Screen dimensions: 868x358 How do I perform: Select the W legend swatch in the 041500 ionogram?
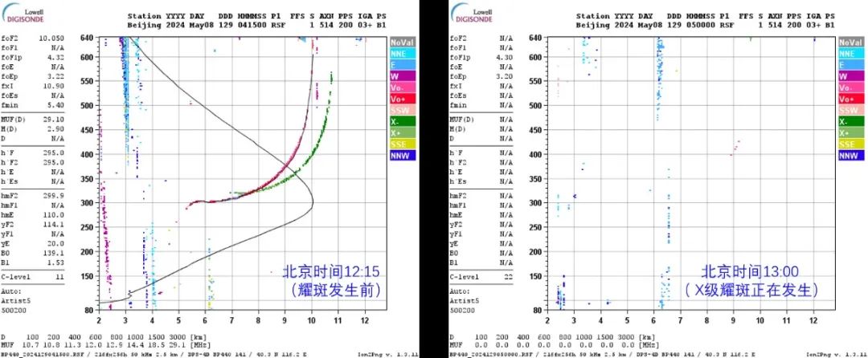(403, 76)
